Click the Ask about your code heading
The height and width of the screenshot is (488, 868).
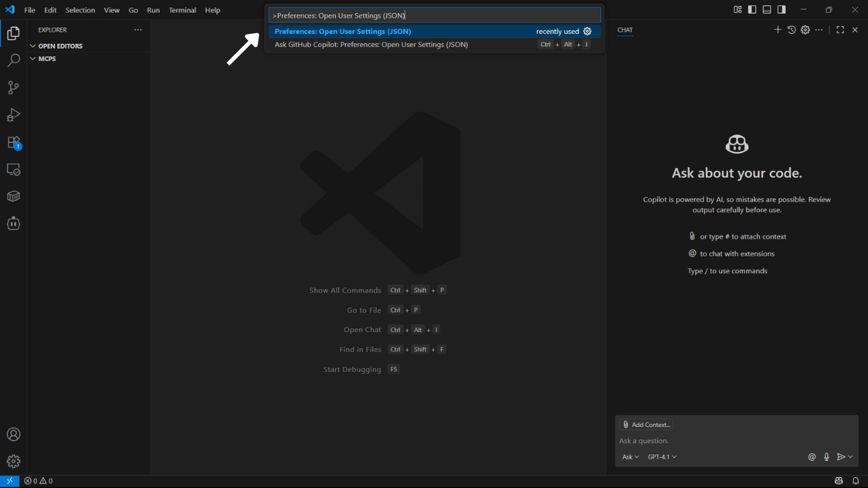[x=736, y=173]
